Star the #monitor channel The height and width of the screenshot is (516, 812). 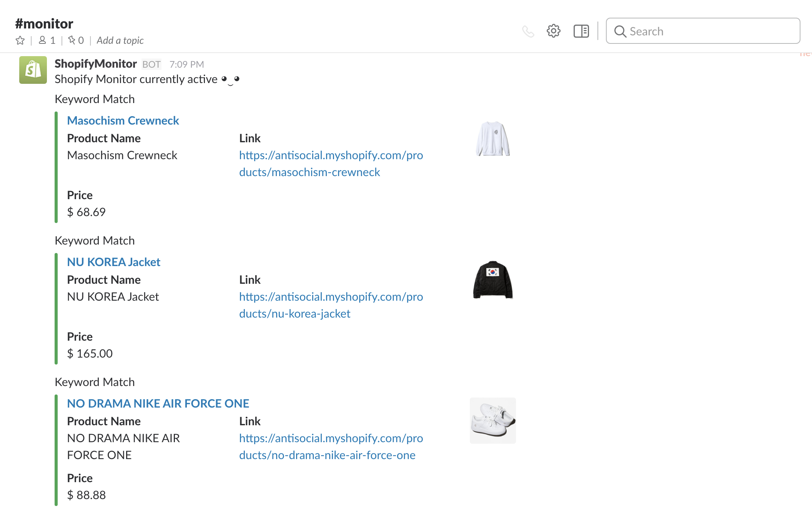point(20,40)
